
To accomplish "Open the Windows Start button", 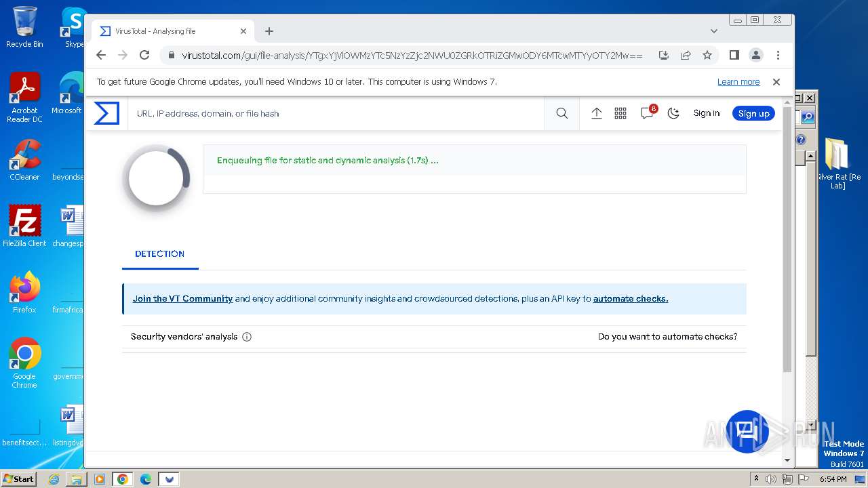I will pyautogui.click(x=19, y=479).
